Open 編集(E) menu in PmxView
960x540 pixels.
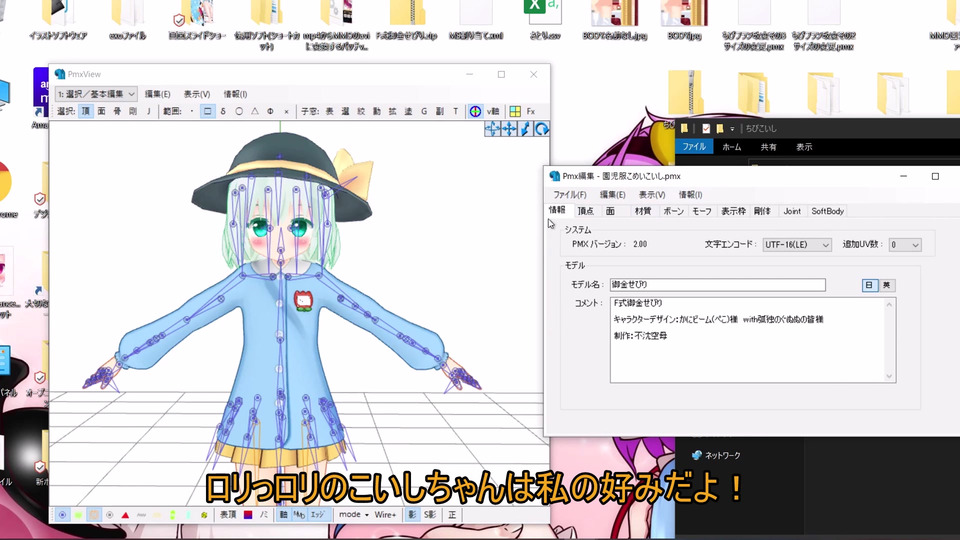[157, 94]
